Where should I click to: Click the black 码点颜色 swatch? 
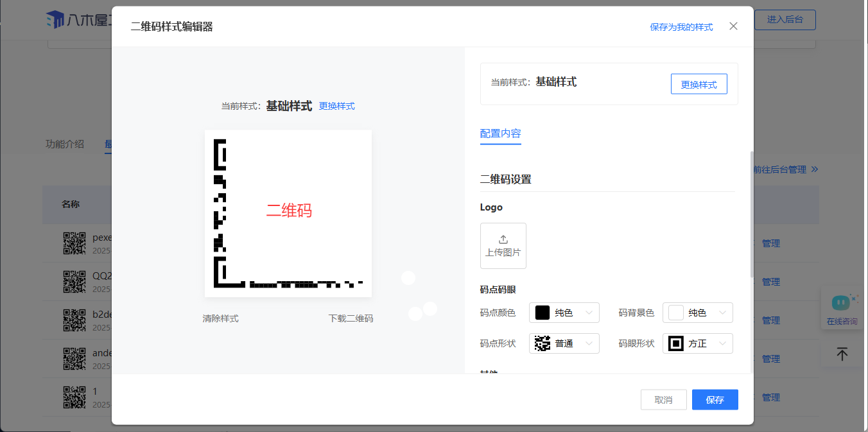[x=542, y=313]
